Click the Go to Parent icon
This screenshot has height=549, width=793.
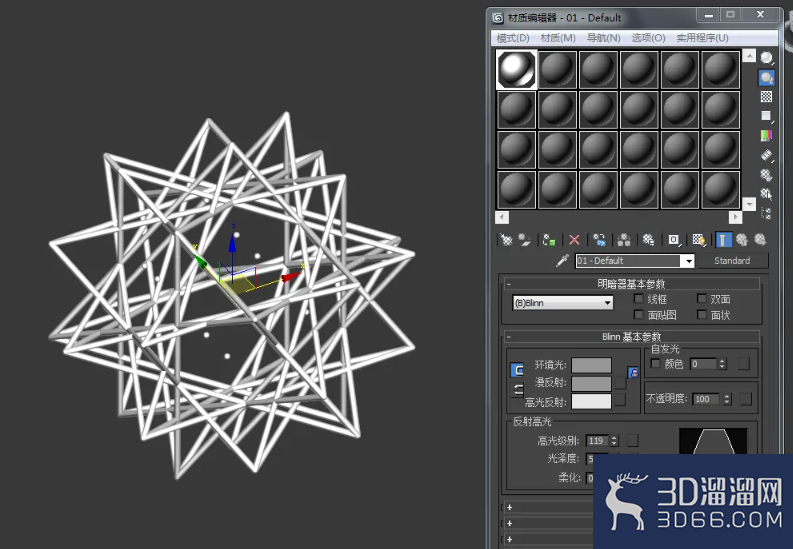click(x=742, y=240)
